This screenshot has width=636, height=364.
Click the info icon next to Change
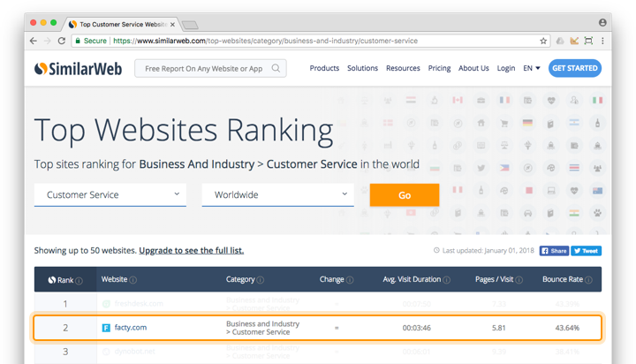click(x=350, y=279)
